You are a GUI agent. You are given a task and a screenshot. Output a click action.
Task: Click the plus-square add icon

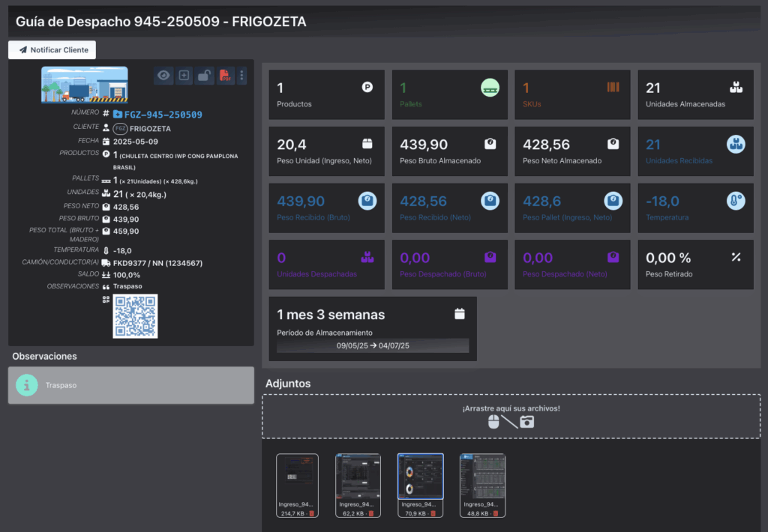pyautogui.click(x=184, y=76)
